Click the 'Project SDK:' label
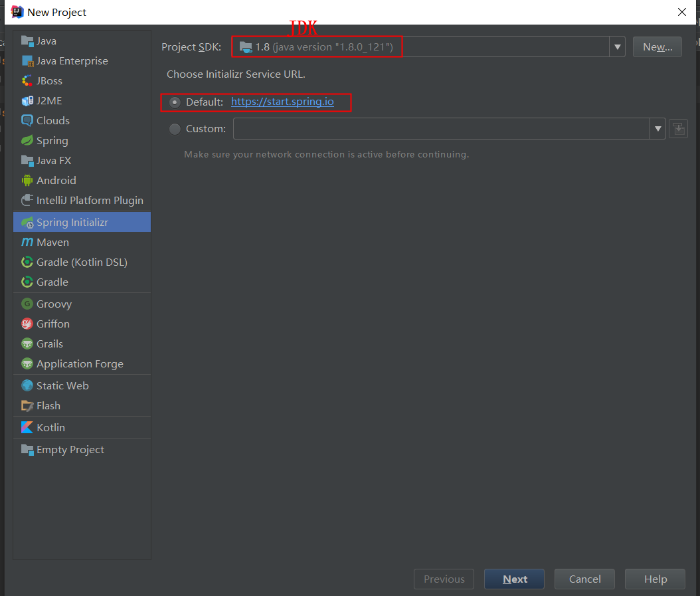The image size is (700, 596). [191, 47]
